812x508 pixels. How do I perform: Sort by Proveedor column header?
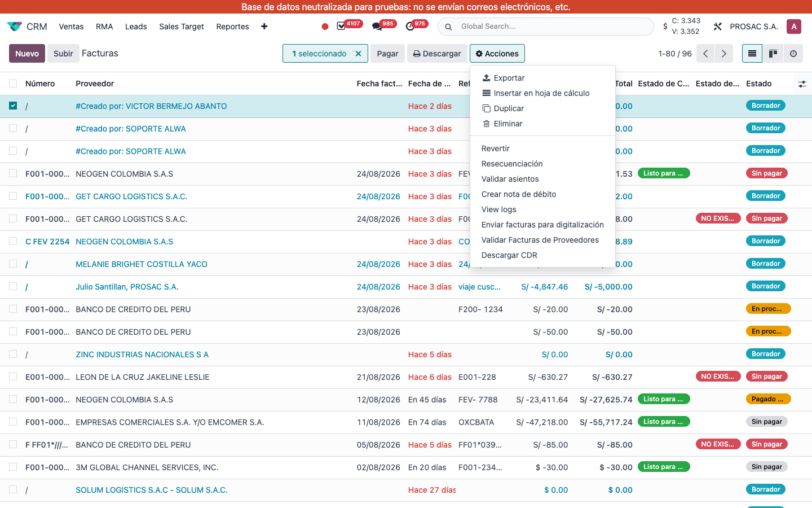pyautogui.click(x=95, y=84)
